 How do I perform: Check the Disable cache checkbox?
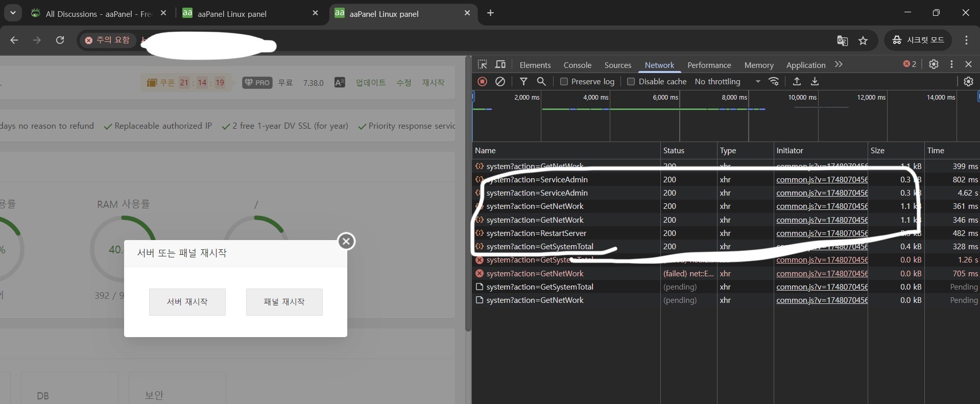[x=631, y=82]
